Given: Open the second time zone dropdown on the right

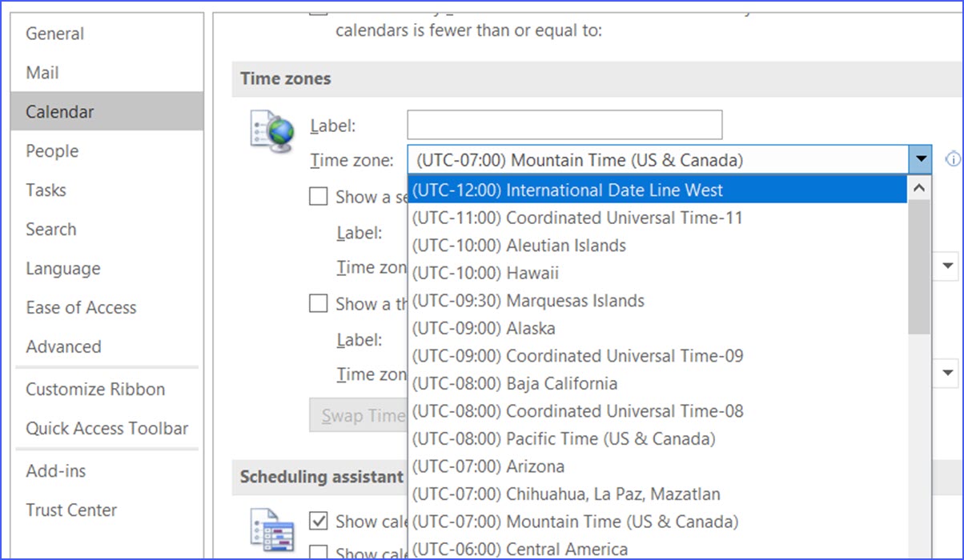Looking at the screenshot, I should pos(948,266).
